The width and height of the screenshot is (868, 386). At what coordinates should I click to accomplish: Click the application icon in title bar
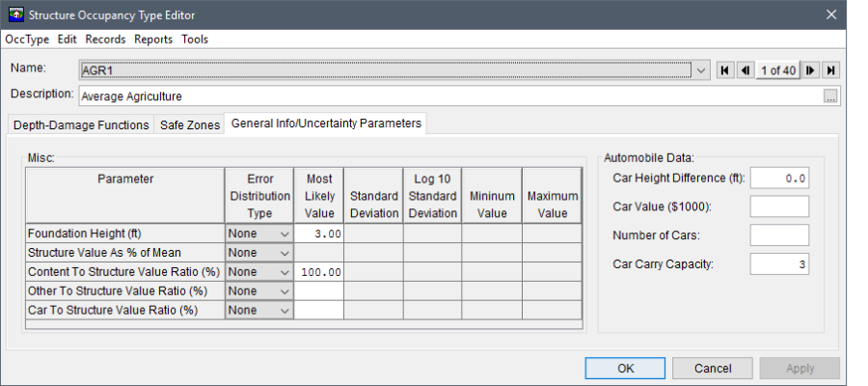14,14
